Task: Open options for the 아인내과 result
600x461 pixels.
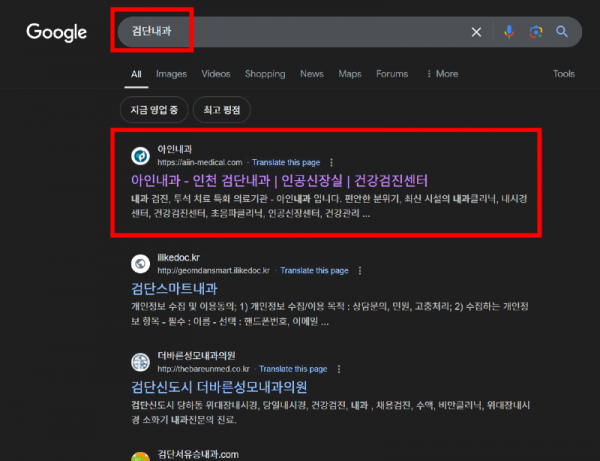Action: point(331,162)
